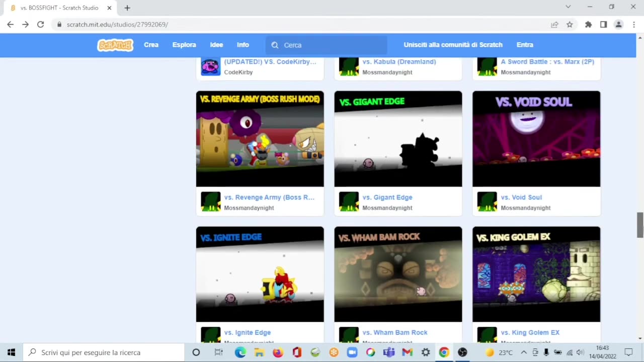Open (UPDATED!) VS. CodeKirby project link
Screen dimensions: 644x362
coord(270,62)
